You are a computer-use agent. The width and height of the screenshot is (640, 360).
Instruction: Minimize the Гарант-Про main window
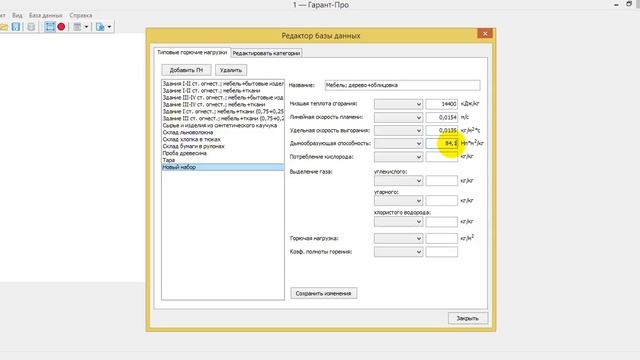pos(616,4)
